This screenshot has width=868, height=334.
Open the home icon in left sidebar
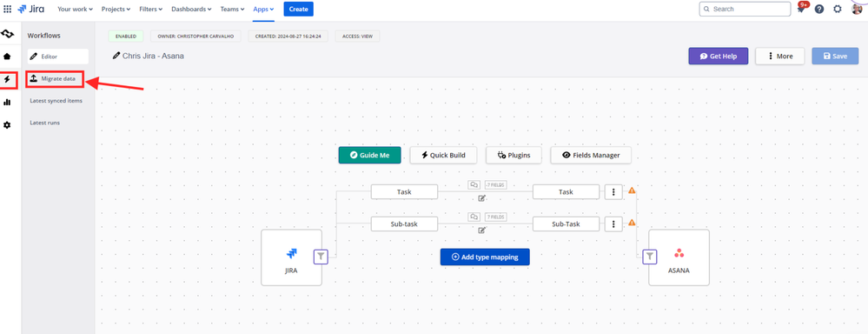click(x=7, y=56)
